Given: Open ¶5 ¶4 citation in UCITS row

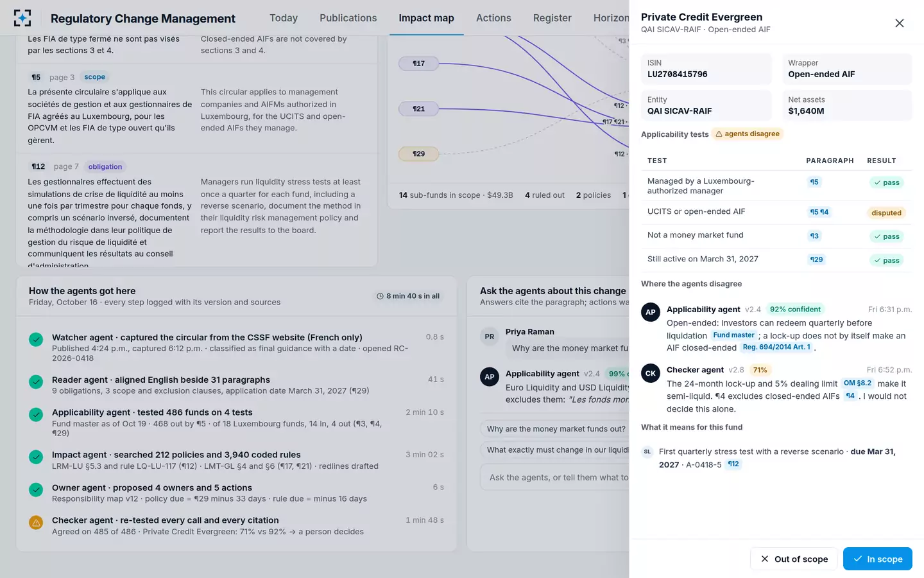Looking at the screenshot, I should 819,212.
